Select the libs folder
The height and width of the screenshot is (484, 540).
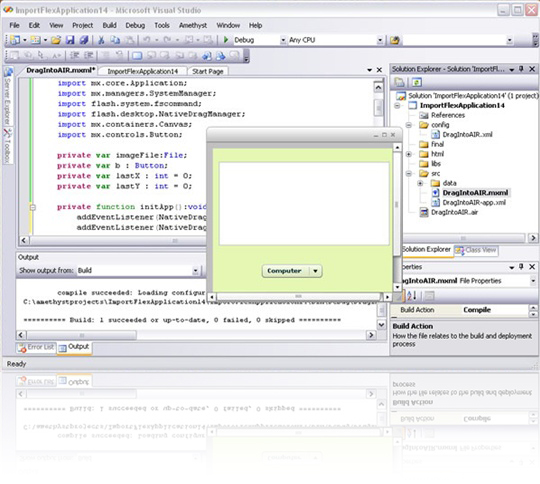436,164
